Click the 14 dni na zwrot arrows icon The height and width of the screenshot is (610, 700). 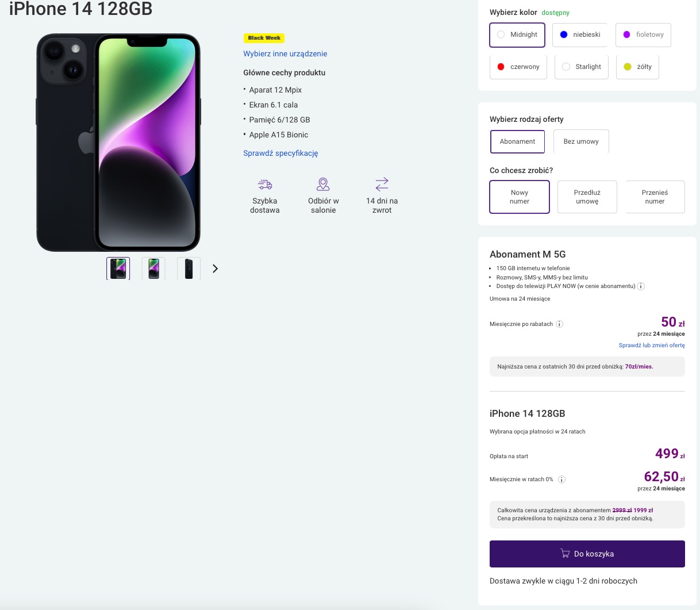tap(382, 184)
